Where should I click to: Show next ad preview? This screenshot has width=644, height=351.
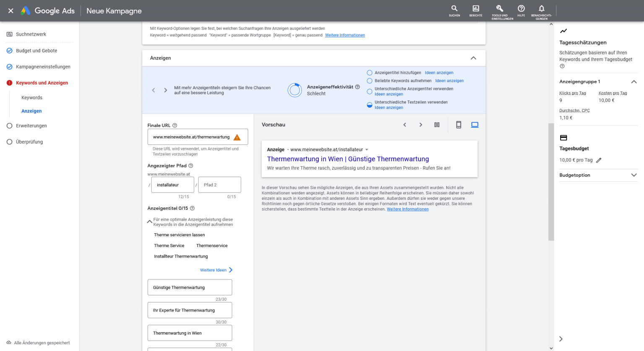pyautogui.click(x=421, y=125)
